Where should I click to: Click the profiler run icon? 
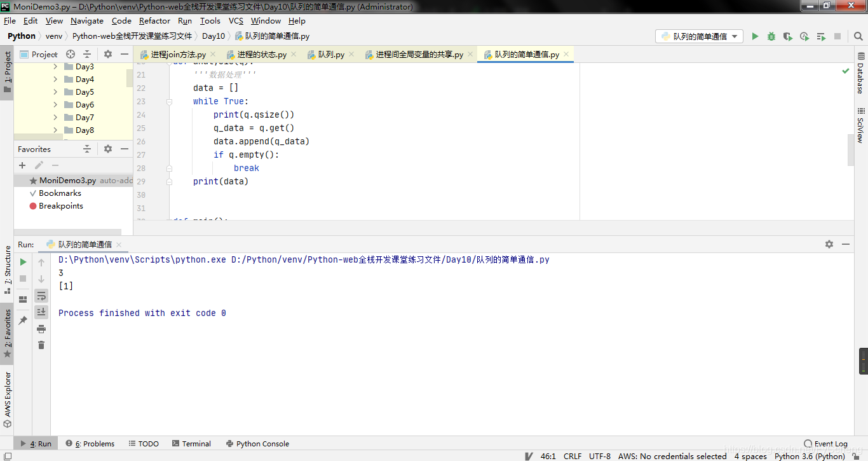click(804, 36)
